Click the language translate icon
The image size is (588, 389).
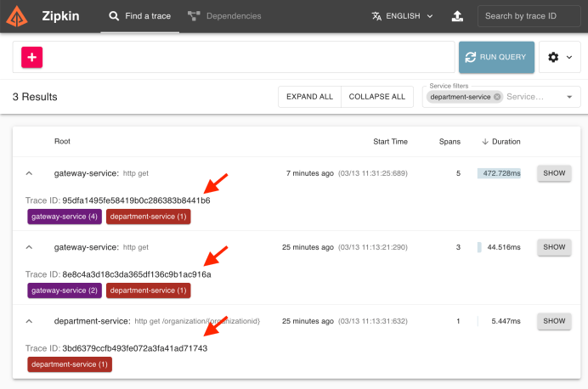tap(377, 16)
